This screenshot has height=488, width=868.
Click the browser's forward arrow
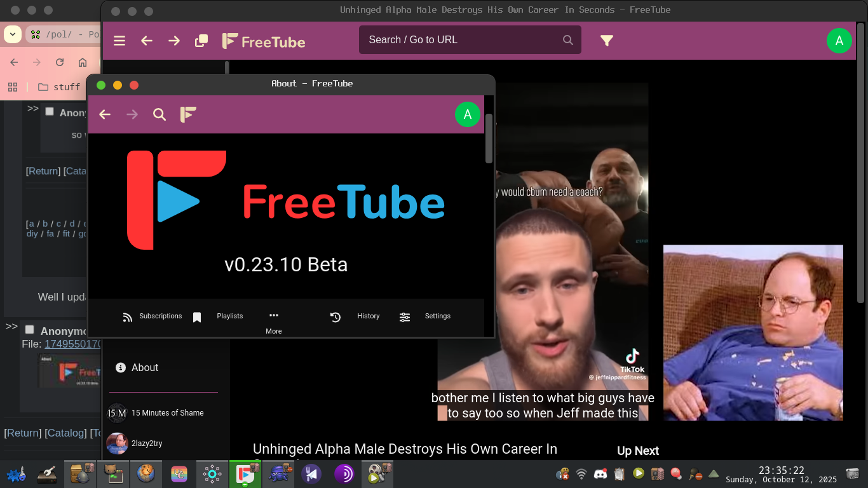click(x=37, y=62)
